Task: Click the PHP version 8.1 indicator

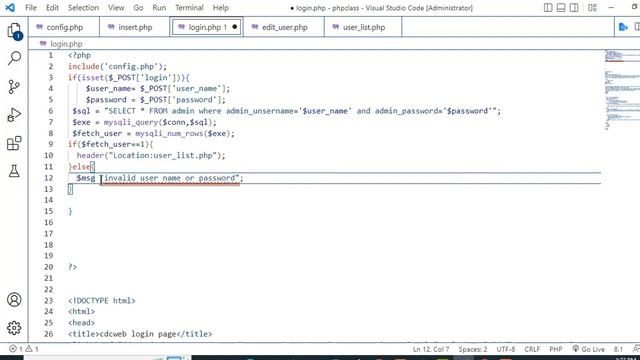Action: [618, 349]
